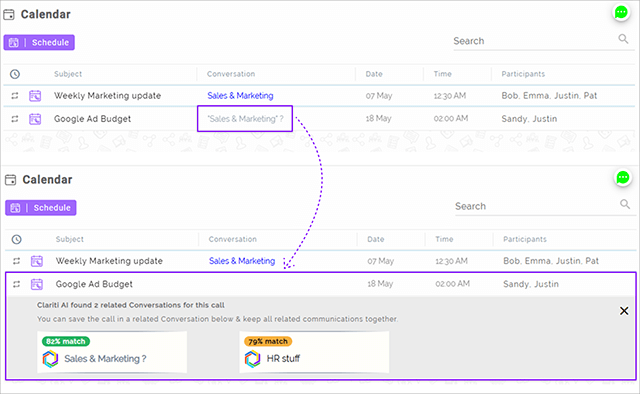Select the 79% match HR stuff card
The width and height of the screenshot is (640, 394).
click(314, 352)
